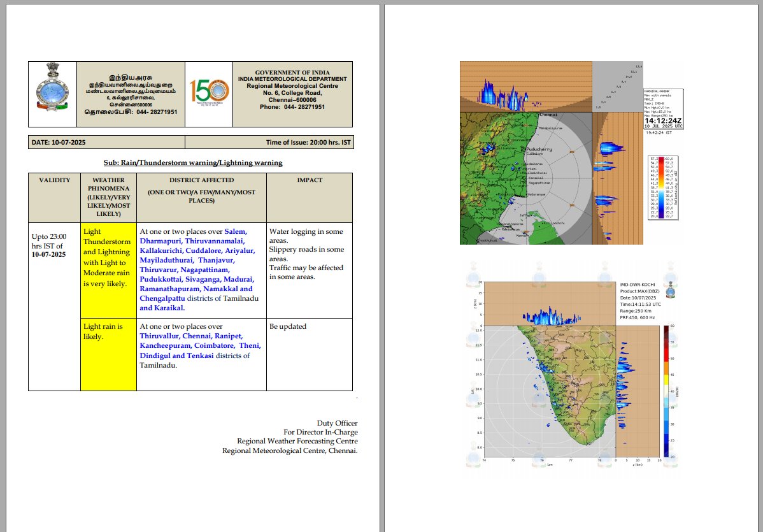Click the district name 'Thiruvannamalai,'
Image resolution: width=763 pixels, height=532 pixels.
[x=215, y=241]
